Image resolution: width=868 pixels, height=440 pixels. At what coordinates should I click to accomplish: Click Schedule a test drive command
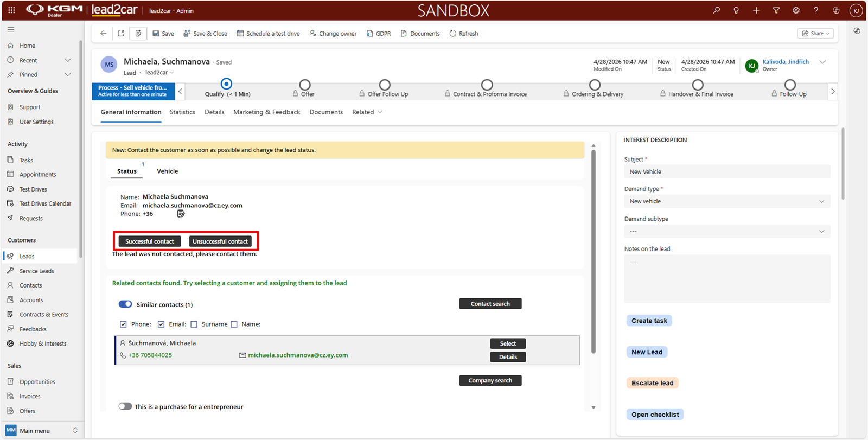point(268,34)
